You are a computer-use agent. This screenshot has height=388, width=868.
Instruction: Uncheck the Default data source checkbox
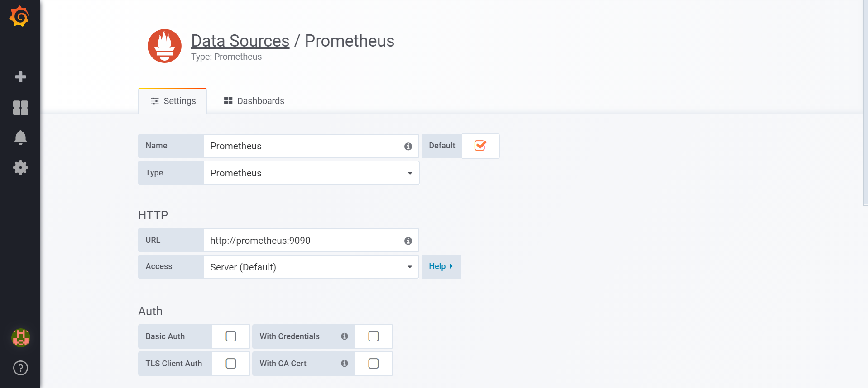tap(480, 146)
